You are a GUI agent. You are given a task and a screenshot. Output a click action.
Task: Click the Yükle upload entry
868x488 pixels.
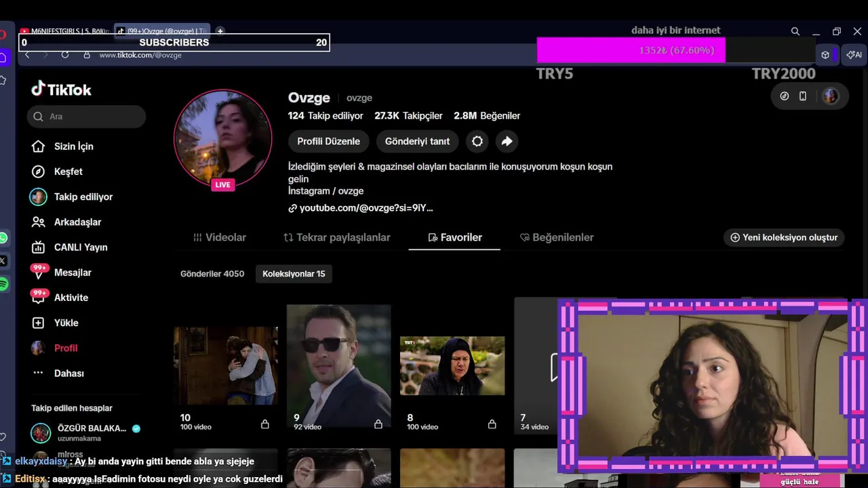(66, 323)
